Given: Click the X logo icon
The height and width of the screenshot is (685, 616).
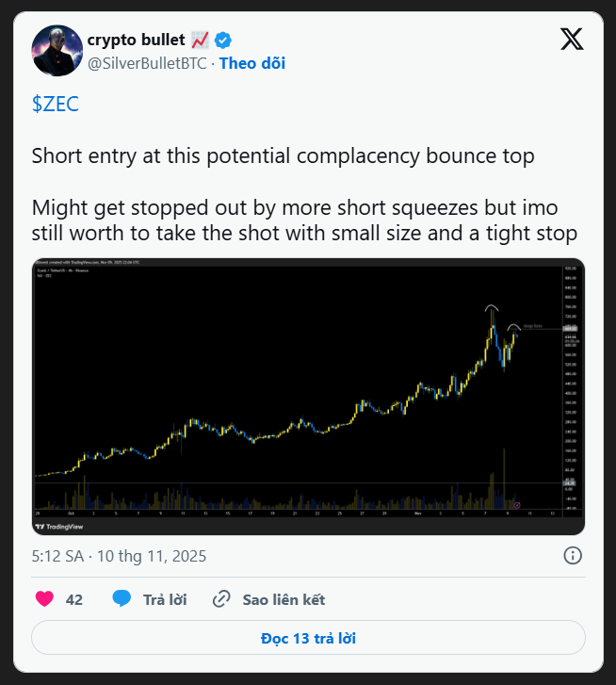Looking at the screenshot, I should click(x=572, y=40).
